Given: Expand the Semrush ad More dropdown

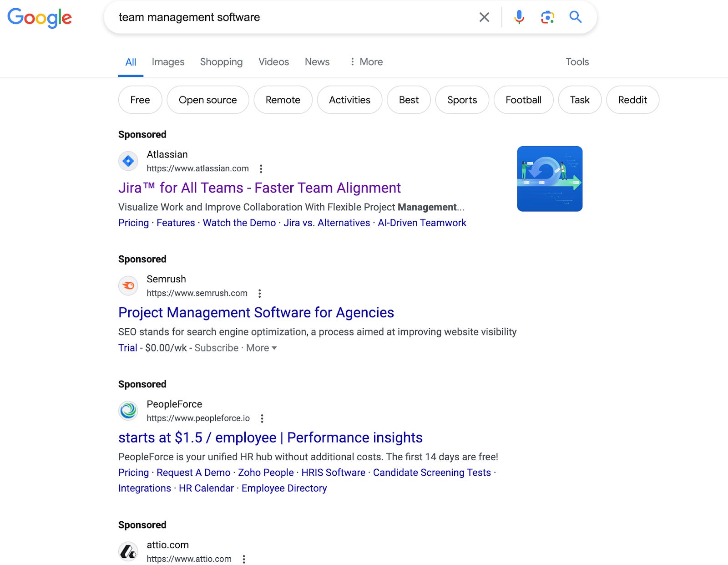Looking at the screenshot, I should tap(262, 348).
